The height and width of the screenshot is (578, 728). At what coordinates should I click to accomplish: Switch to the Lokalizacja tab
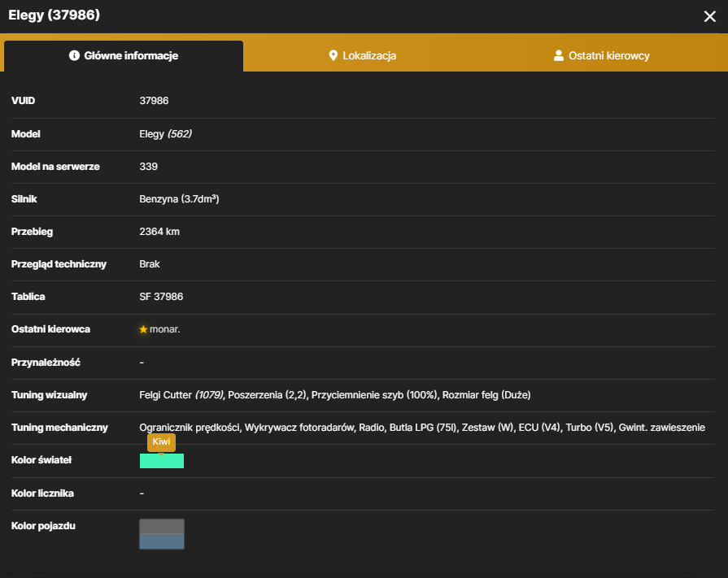coord(363,55)
